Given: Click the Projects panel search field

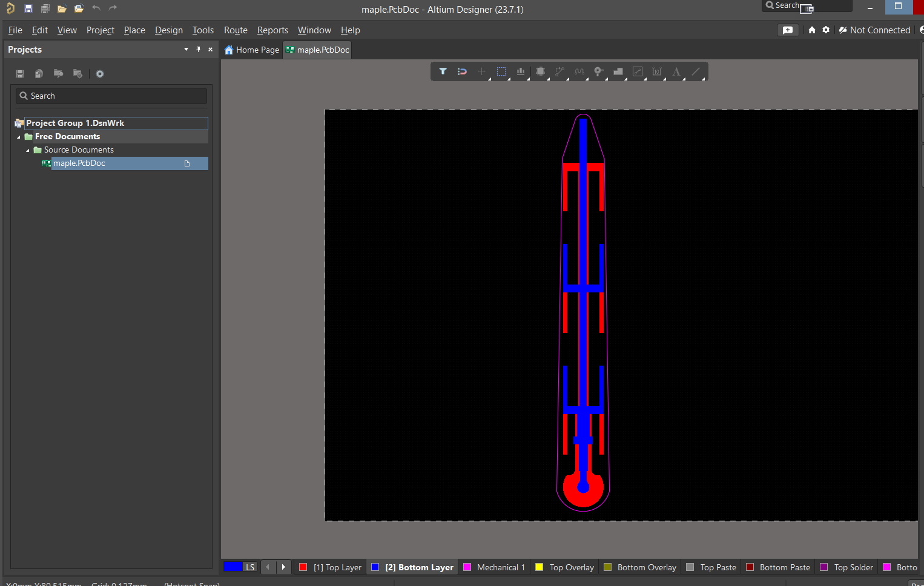Looking at the screenshot, I should click(x=111, y=96).
